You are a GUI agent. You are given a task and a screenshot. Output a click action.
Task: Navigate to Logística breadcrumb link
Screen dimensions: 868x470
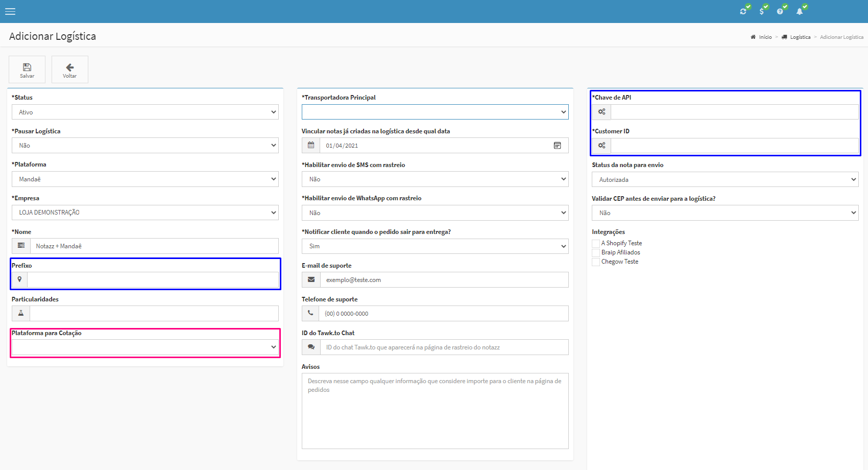coord(800,37)
